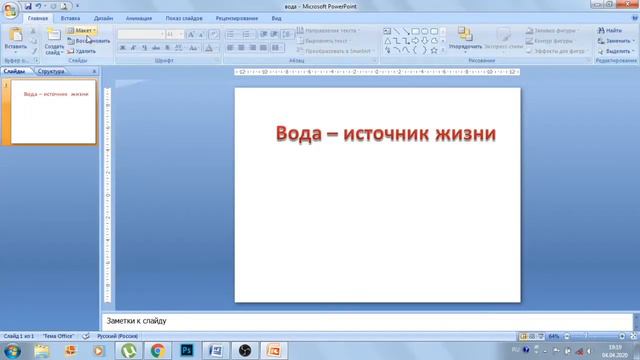
Task: Close the slides pane with X button
Action: (x=94, y=71)
